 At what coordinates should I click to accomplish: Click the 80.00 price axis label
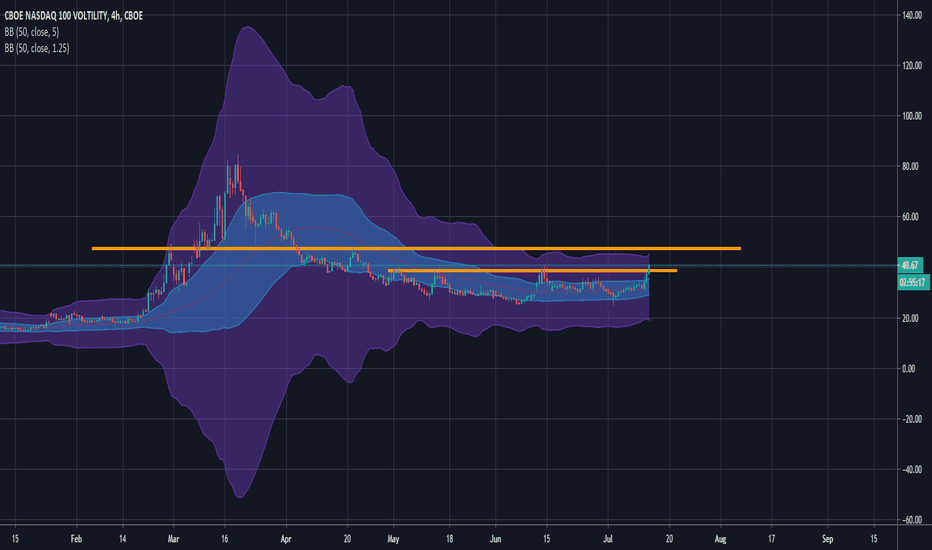point(910,166)
